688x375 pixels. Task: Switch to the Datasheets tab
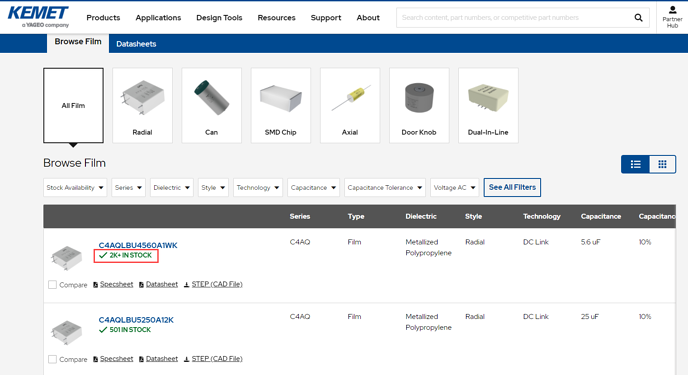[136, 44]
